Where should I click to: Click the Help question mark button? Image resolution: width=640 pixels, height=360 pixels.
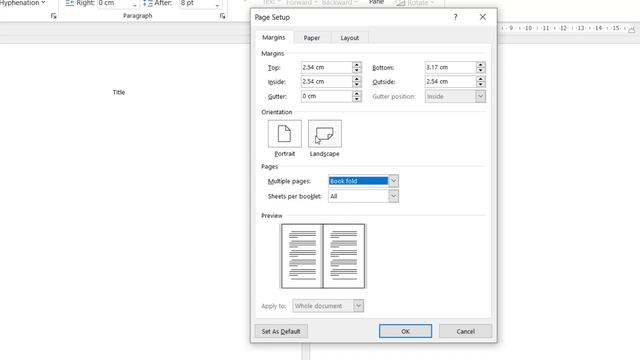[456, 17]
